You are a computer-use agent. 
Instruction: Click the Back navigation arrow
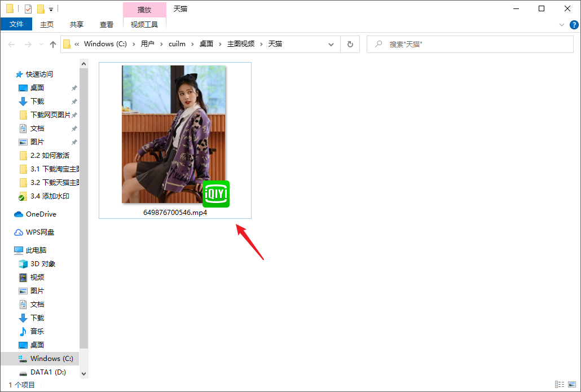(x=11, y=44)
